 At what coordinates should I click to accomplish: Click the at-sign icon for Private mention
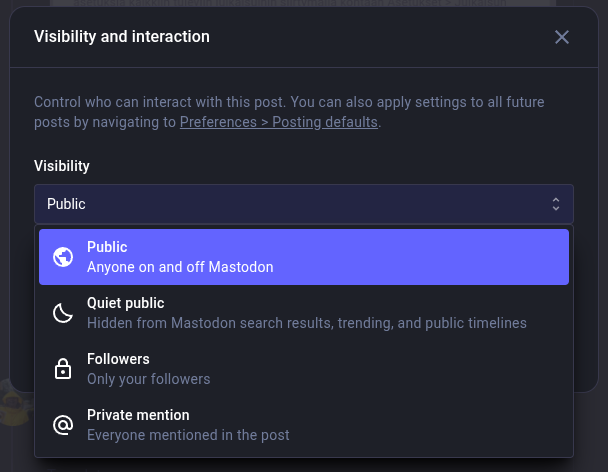(x=63, y=425)
